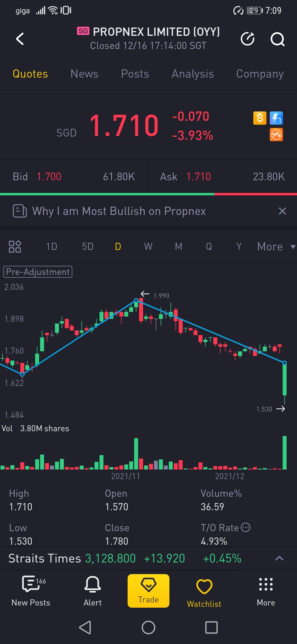Viewport: 297px width, 644px height.
Task: Tap the back arrow icon
Action: click(20, 39)
